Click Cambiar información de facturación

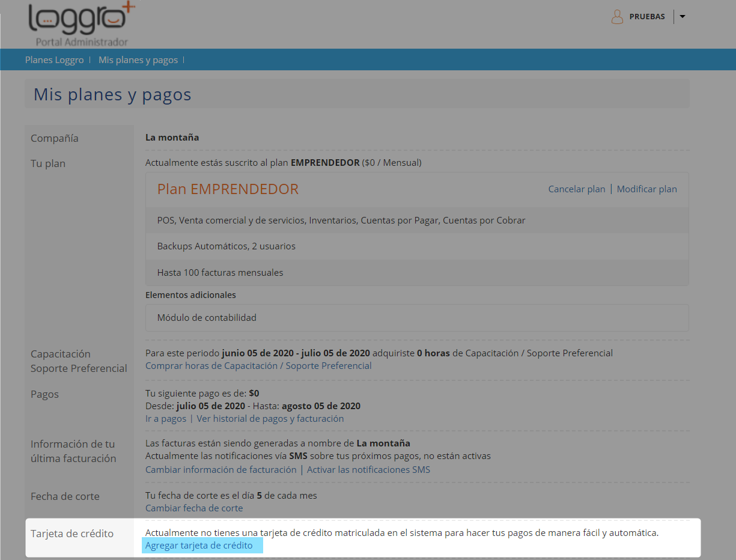click(x=220, y=470)
